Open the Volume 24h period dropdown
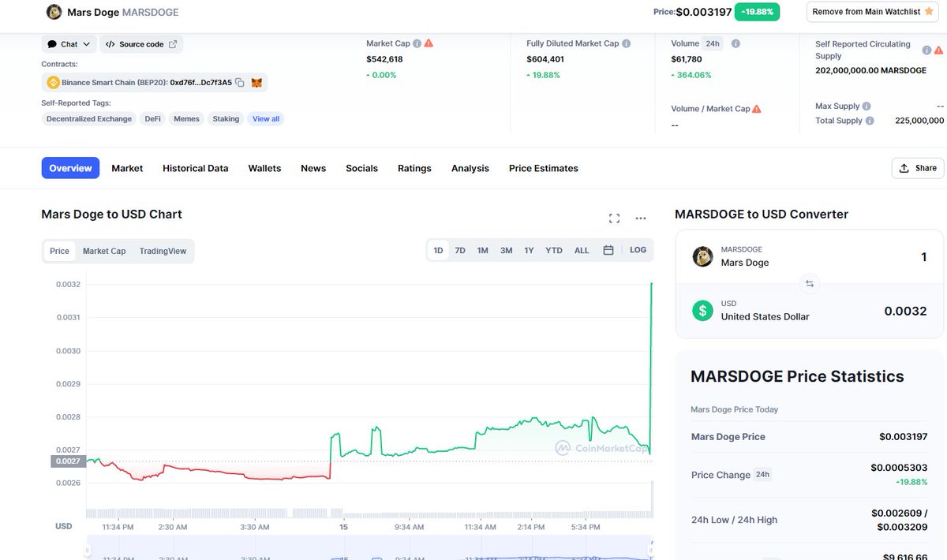This screenshot has height=560, width=947. [x=713, y=43]
